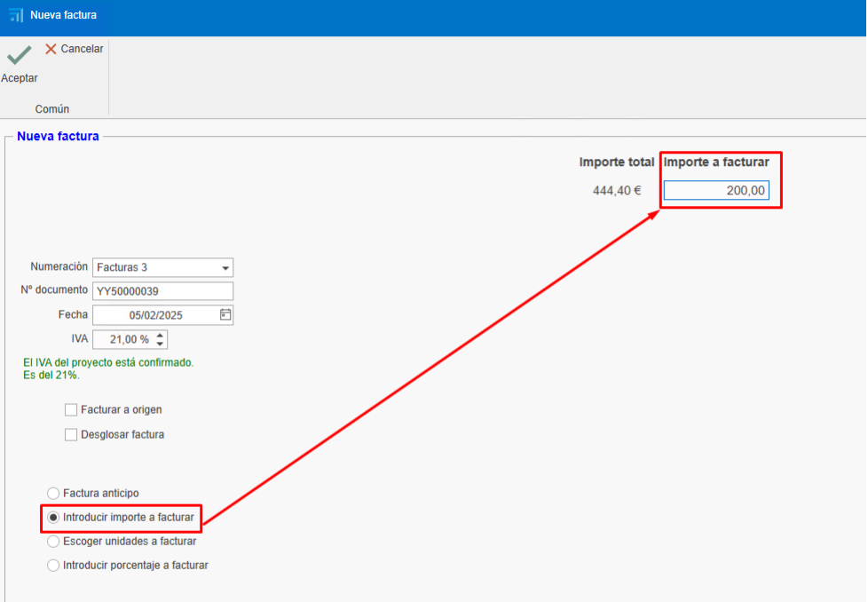
Task: Select Escoger unidades a facturar
Action: click(53, 541)
